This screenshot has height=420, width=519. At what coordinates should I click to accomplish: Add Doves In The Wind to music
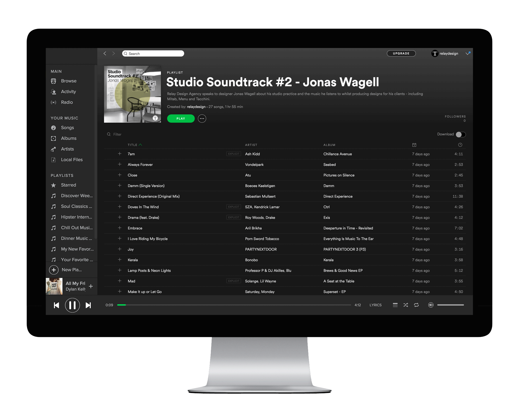[120, 207]
